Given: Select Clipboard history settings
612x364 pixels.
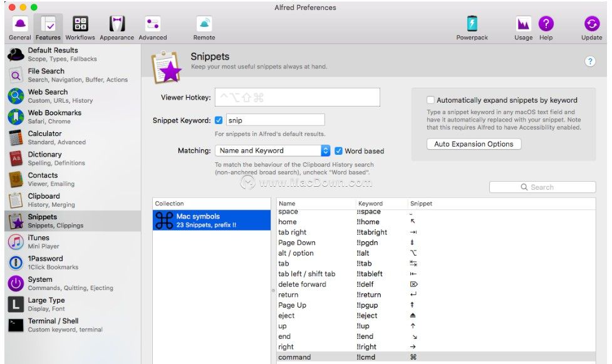Looking at the screenshot, I should tap(73, 200).
